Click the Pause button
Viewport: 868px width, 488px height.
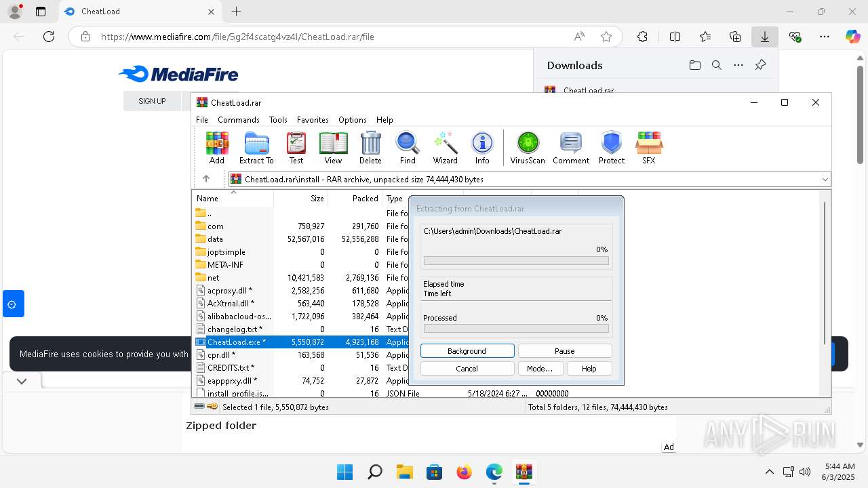pos(565,350)
